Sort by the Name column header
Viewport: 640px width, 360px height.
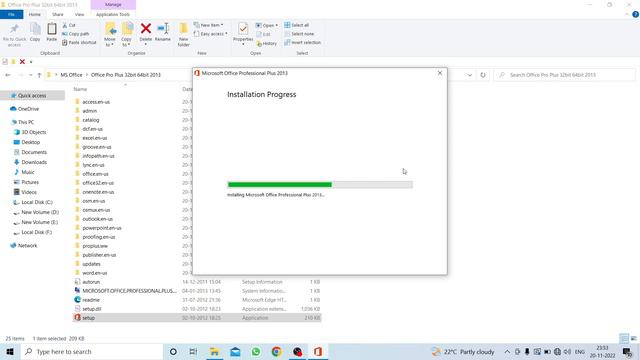[80, 89]
